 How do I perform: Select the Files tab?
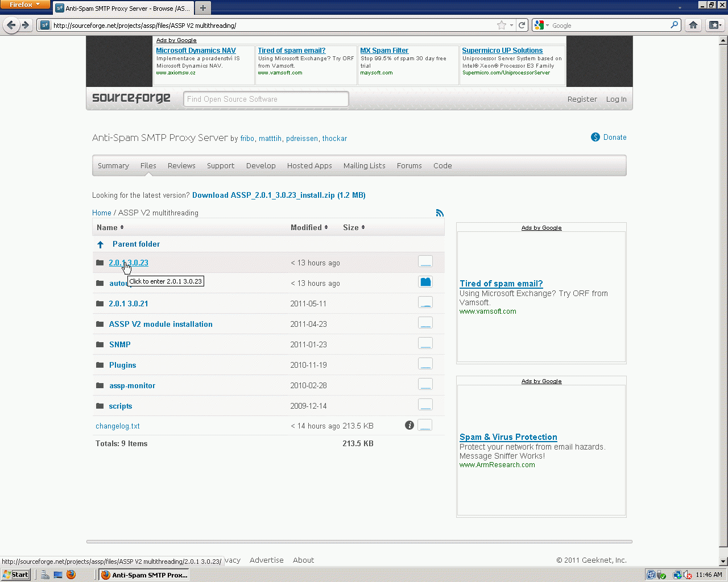pos(148,166)
